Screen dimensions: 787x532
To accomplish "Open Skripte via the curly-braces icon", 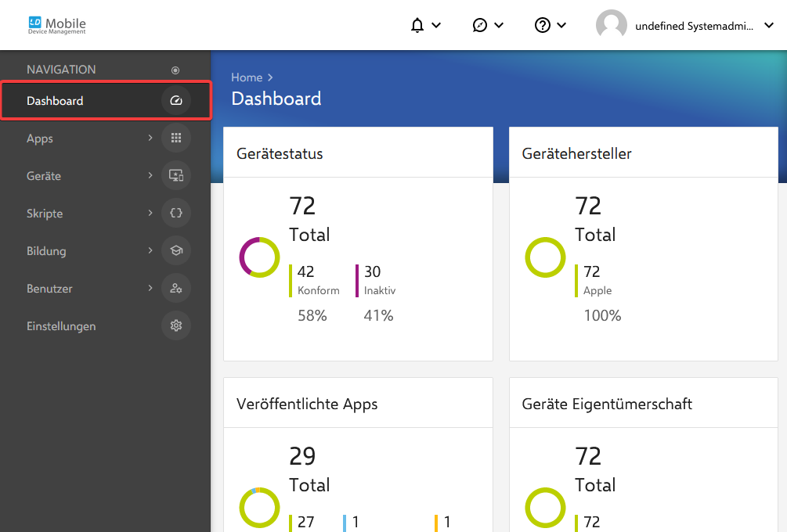I will pos(175,213).
